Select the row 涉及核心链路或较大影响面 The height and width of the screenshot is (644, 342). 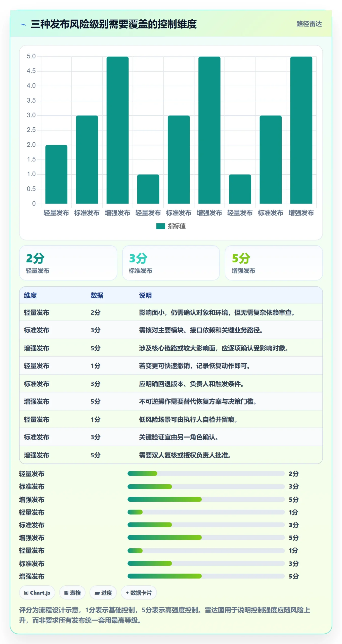171,348
